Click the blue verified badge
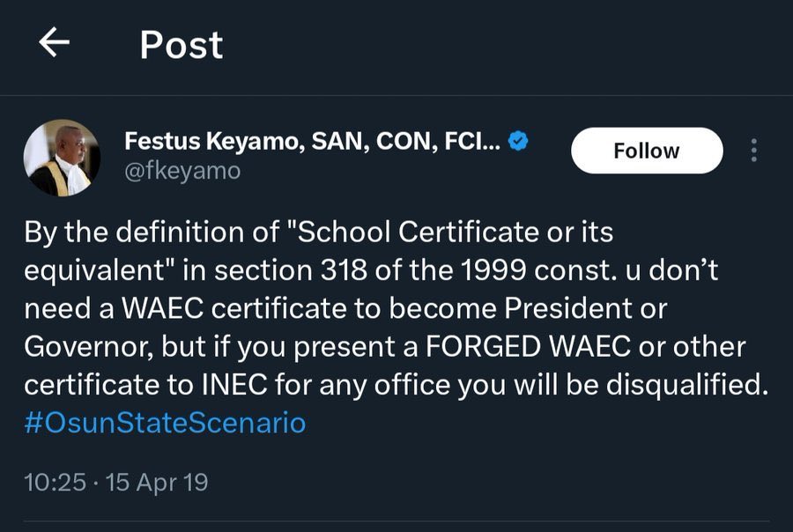 [x=519, y=141]
